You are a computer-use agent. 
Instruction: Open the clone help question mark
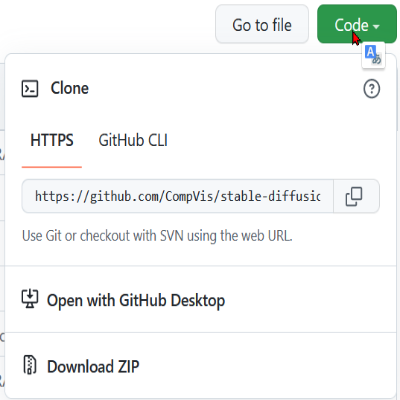point(371,89)
